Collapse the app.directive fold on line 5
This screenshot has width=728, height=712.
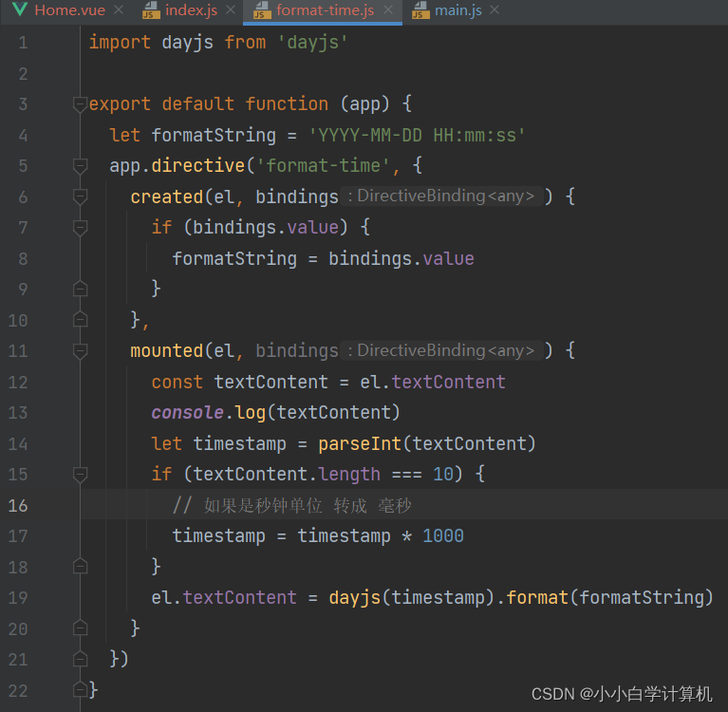pos(81,166)
